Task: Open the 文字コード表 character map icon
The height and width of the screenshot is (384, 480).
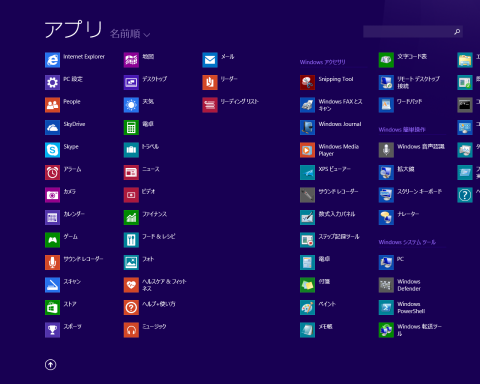Action: [x=386, y=60]
